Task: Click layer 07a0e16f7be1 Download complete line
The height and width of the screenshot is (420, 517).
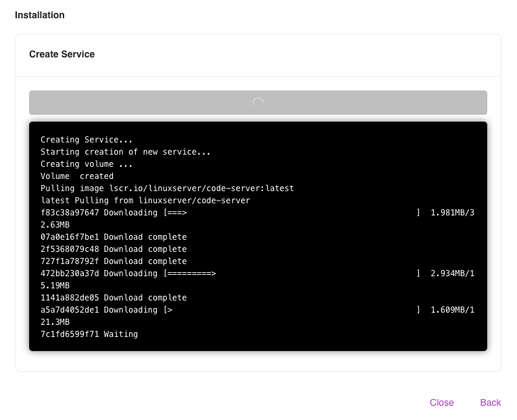Action: [x=114, y=237]
